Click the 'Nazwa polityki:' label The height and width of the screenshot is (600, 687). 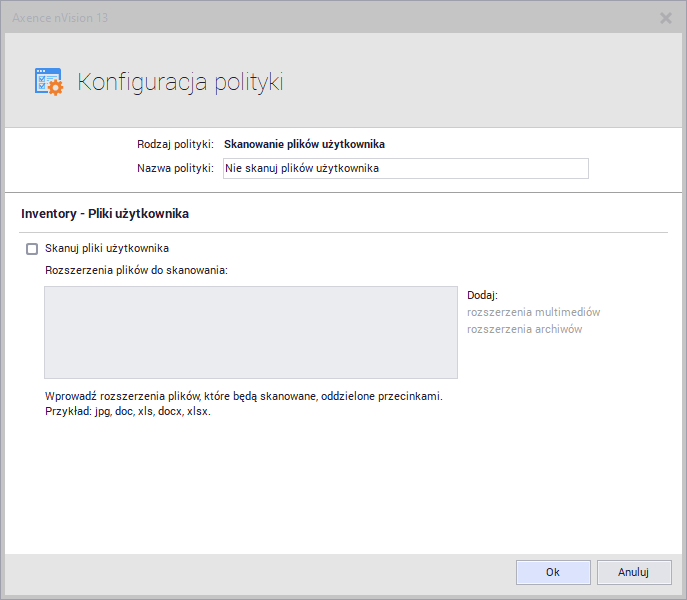175,168
